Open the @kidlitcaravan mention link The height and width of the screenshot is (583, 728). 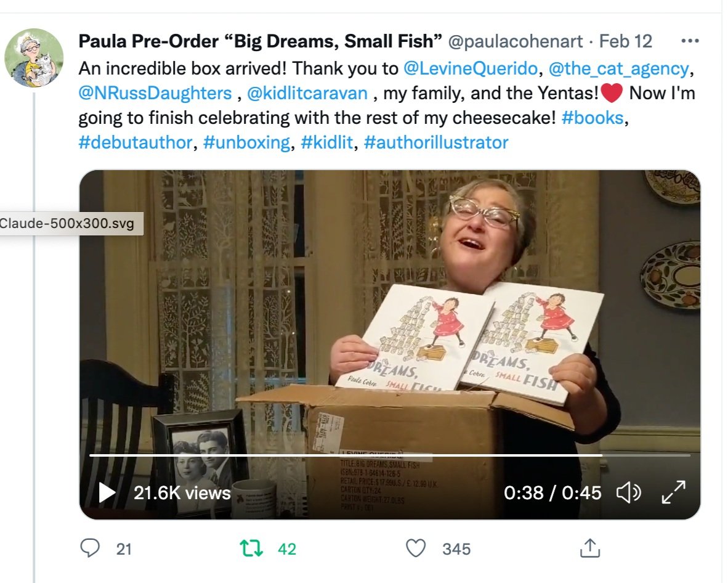point(307,94)
